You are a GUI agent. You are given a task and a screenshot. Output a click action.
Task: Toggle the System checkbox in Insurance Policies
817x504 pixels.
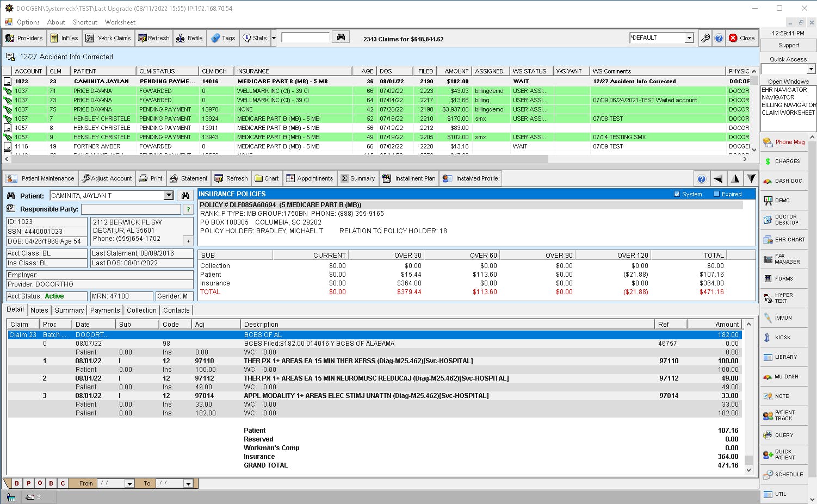pyautogui.click(x=677, y=194)
